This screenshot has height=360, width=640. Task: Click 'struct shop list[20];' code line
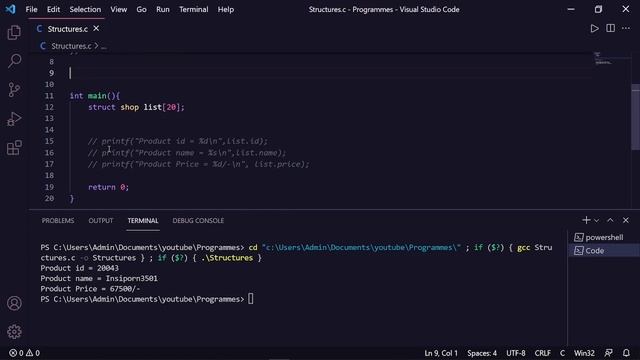136,107
